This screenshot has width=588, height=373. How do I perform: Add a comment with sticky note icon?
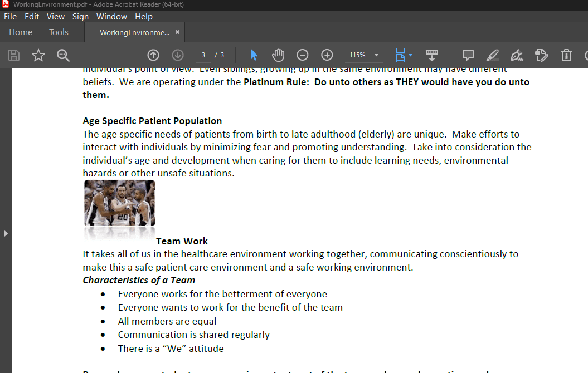468,55
